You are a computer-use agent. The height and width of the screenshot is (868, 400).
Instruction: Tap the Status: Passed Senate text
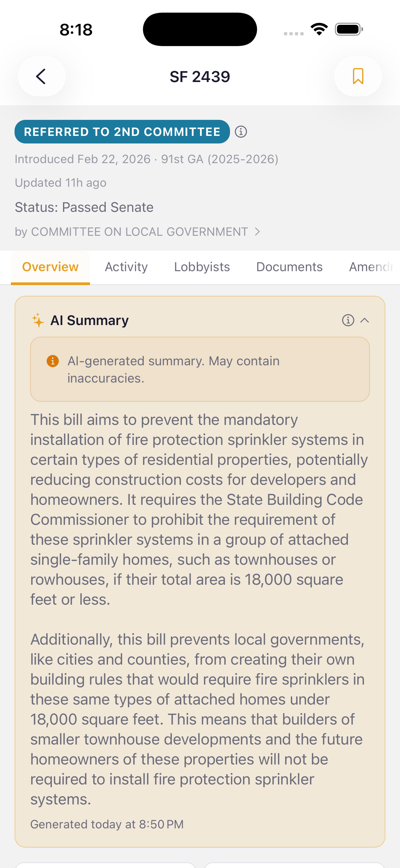[84, 207]
